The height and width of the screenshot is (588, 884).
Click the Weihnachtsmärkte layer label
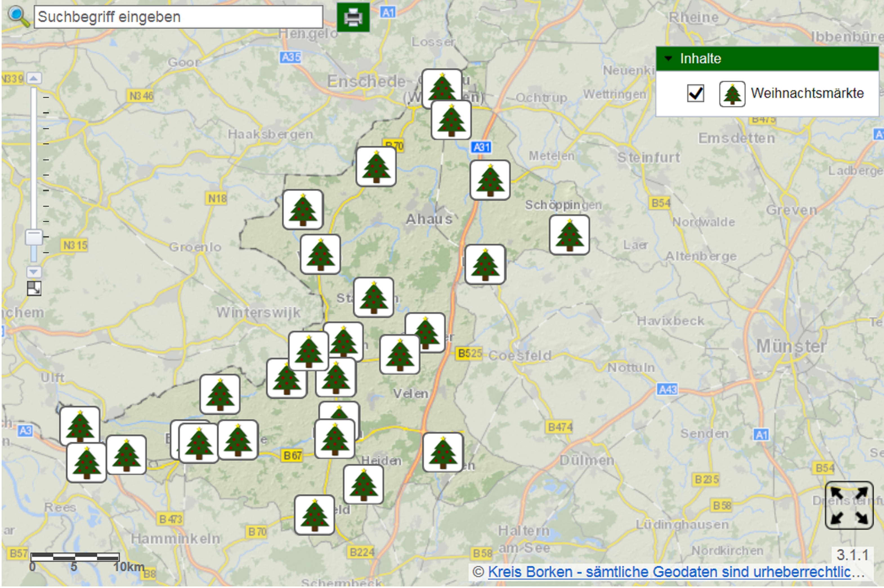(x=807, y=93)
